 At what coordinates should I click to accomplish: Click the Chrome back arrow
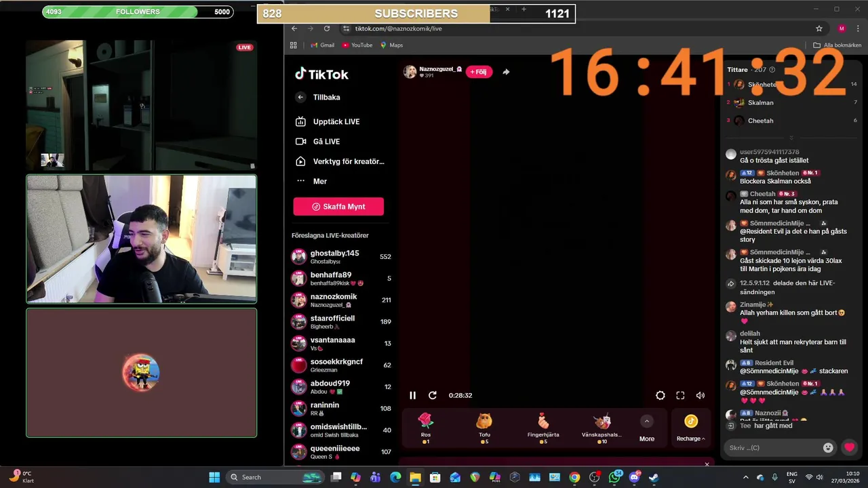[294, 28]
